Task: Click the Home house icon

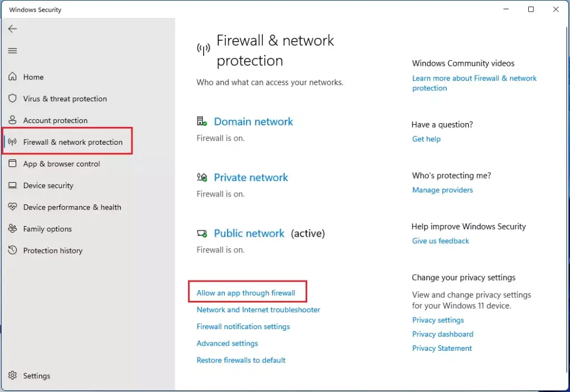Action: (x=12, y=76)
